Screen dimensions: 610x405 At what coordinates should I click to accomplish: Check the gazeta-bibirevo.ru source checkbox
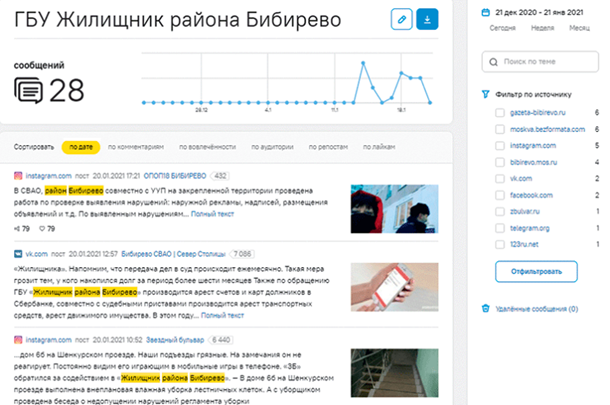(499, 114)
